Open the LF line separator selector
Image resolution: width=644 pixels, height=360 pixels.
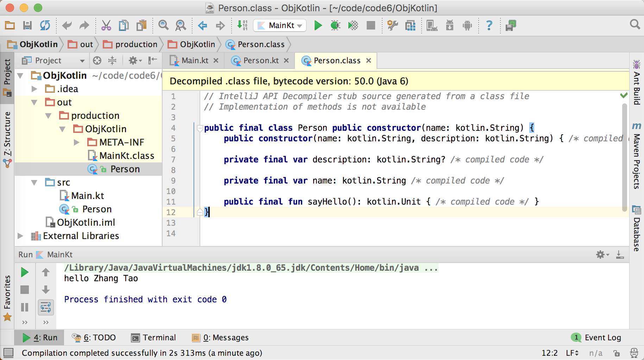point(572,353)
